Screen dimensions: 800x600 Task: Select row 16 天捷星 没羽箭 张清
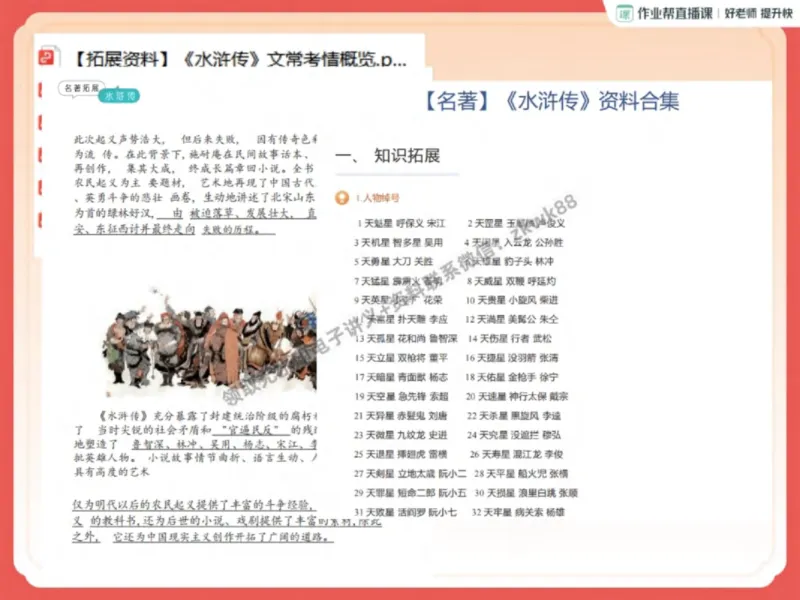tap(512, 358)
